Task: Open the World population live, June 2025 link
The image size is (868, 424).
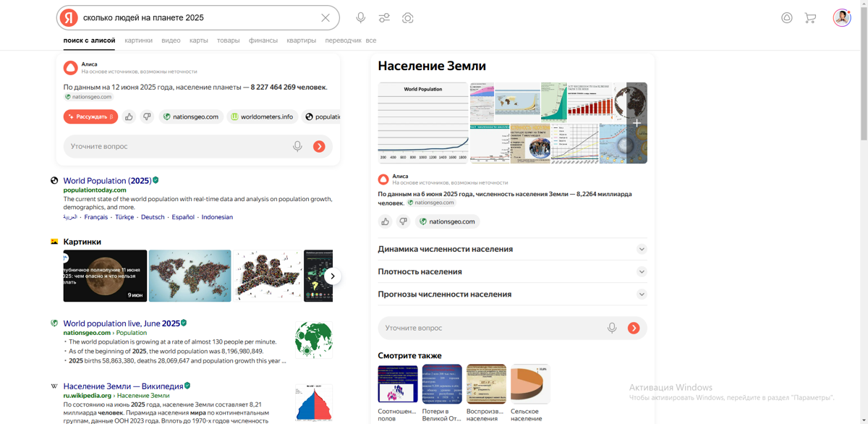Action: [x=122, y=323]
